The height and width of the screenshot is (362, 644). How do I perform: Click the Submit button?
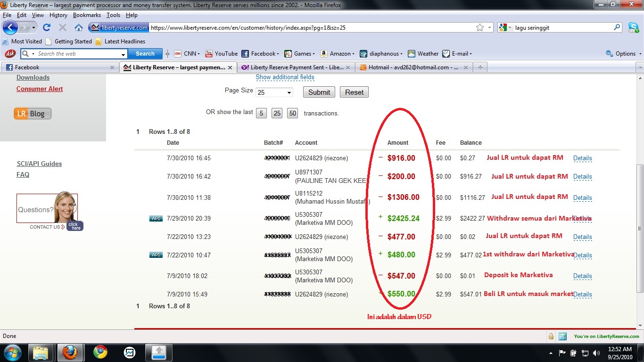(319, 92)
